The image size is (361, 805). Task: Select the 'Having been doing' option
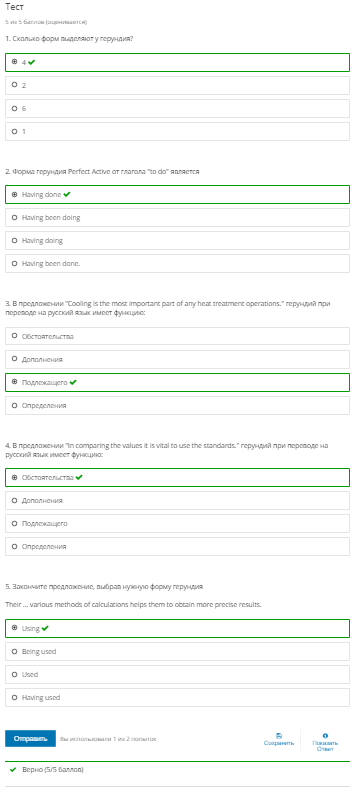click(x=177, y=218)
